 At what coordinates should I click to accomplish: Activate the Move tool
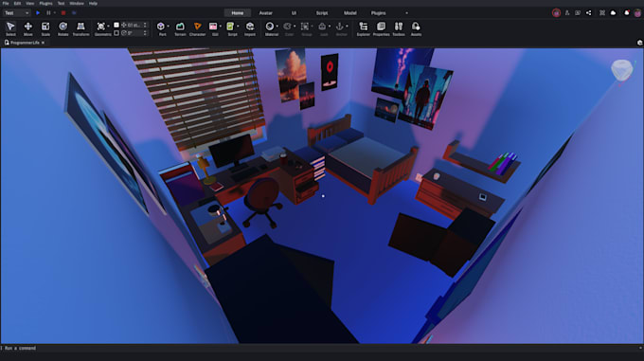coord(27,28)
